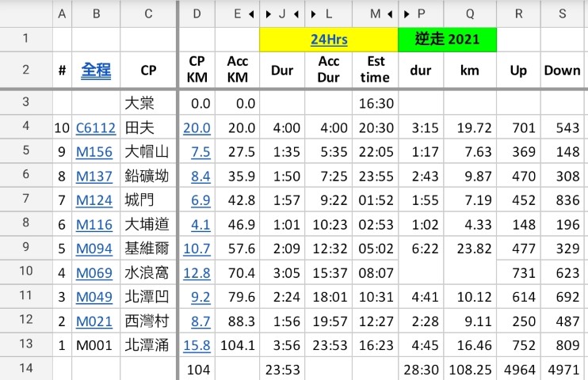This screenshot has height=380, width=588.
Task: Open the M116 link
Action: (x=94, y=225)
